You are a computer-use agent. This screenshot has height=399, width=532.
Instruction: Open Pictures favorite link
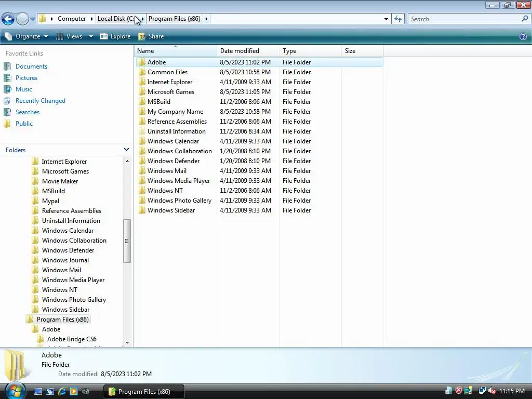26,78
